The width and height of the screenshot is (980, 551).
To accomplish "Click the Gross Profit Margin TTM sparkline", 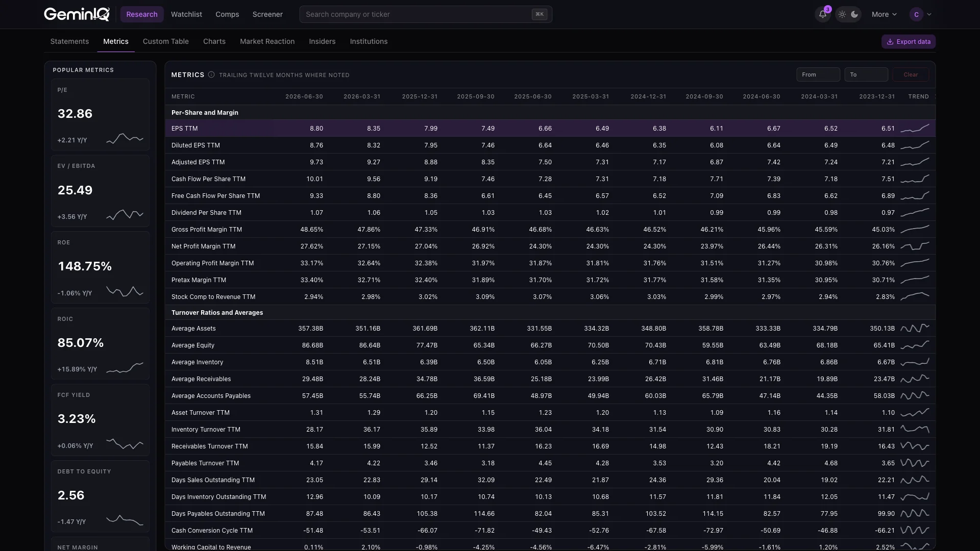I will (x=915, y=230).
